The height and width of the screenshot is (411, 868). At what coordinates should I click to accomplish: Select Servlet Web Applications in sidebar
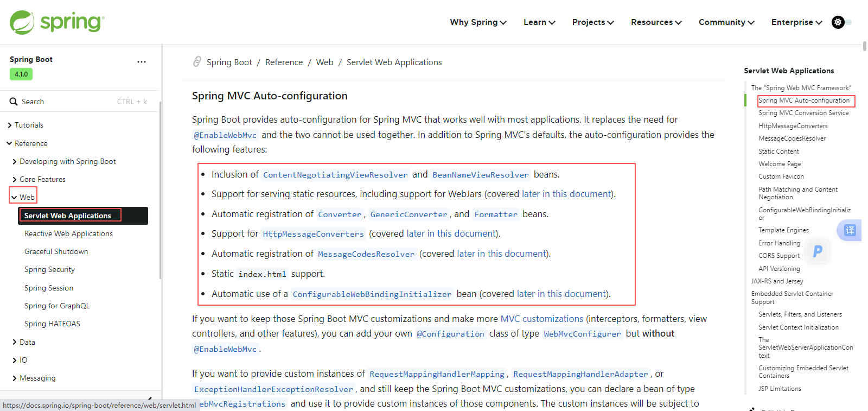point(83,216)
